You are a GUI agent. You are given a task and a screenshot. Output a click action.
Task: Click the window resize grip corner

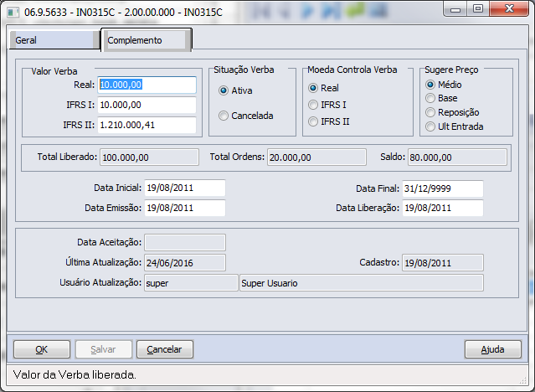[x=522, y=379]
